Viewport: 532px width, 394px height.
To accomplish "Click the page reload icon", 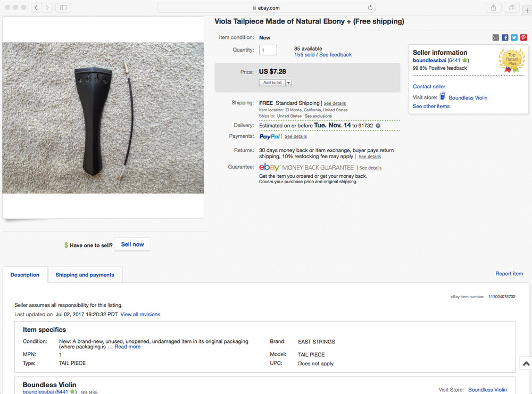I will tap(371, 7).
